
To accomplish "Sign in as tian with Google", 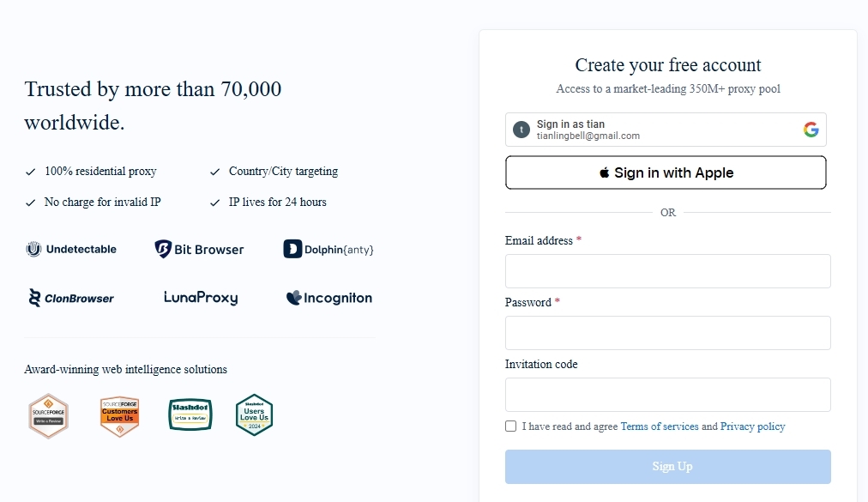I will (666, 130).
